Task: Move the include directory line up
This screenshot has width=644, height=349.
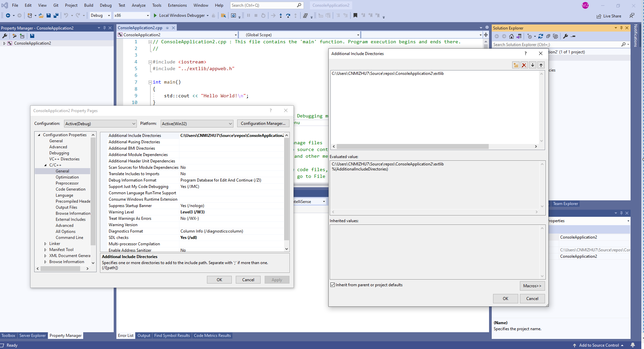Action: (x=541, y=65)
